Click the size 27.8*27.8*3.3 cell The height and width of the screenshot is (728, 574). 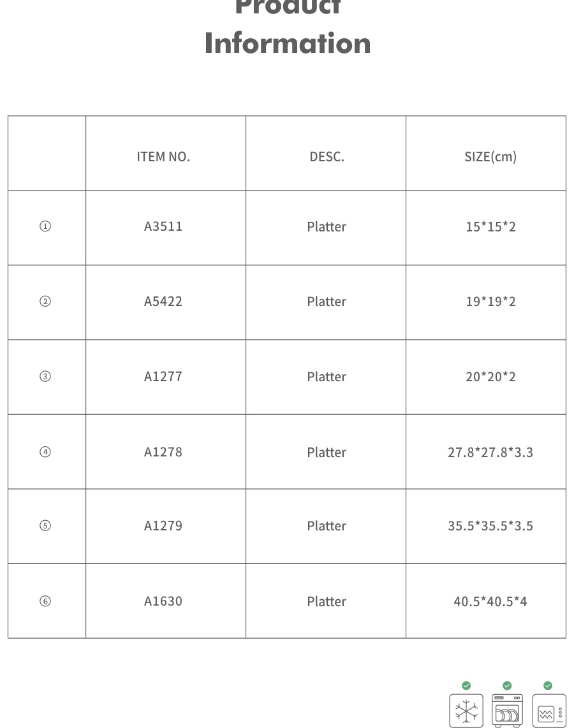490,452
